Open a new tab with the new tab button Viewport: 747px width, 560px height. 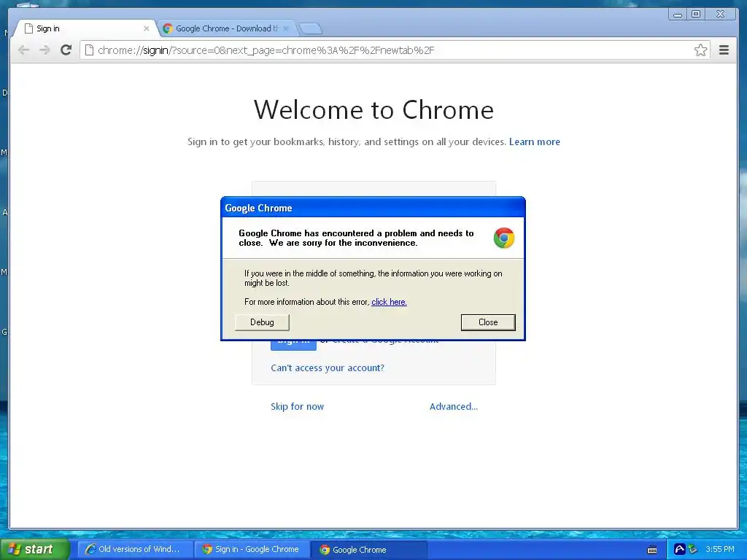(311, 28)
